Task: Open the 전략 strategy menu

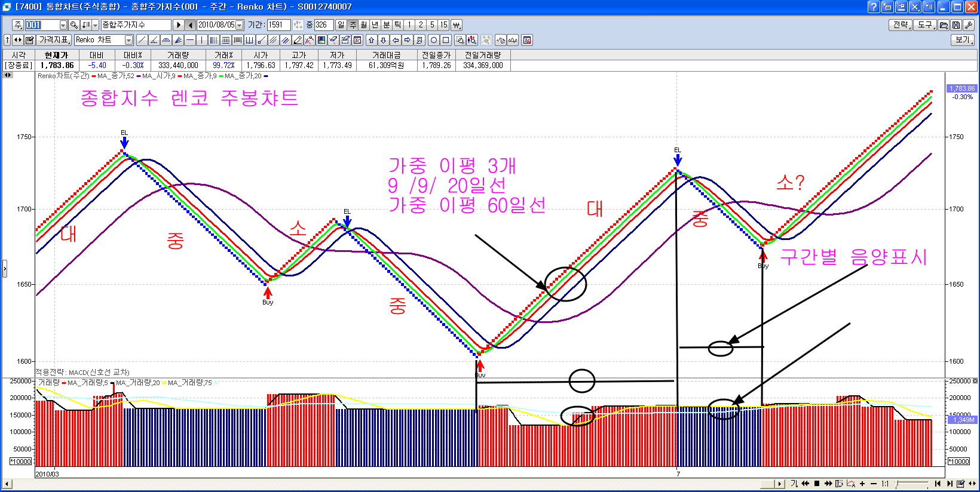Action: 901,25
